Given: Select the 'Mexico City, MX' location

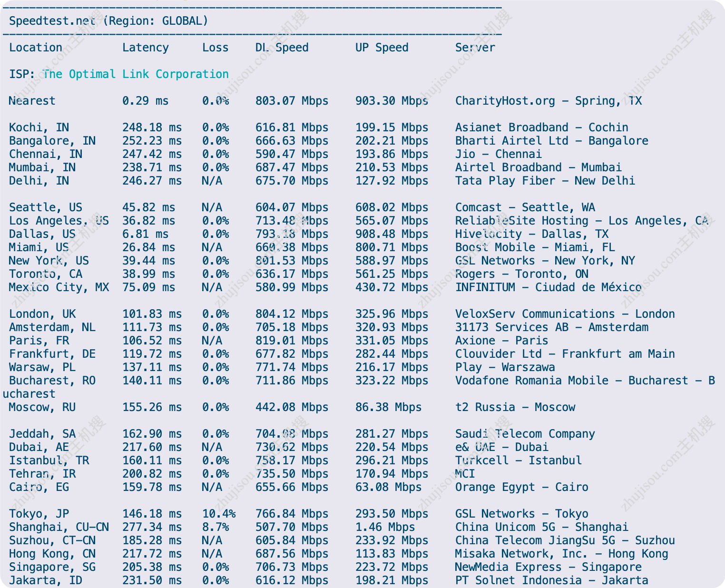Looking at the screenshot, I should [59, 287].
